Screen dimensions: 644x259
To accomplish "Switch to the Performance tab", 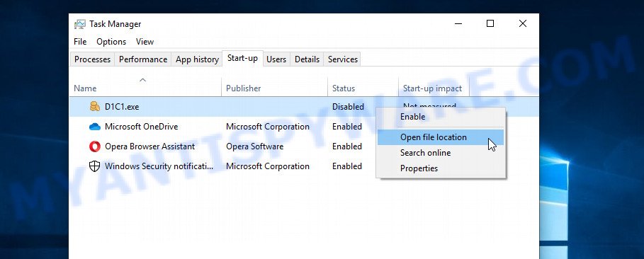I will (143, 59).
